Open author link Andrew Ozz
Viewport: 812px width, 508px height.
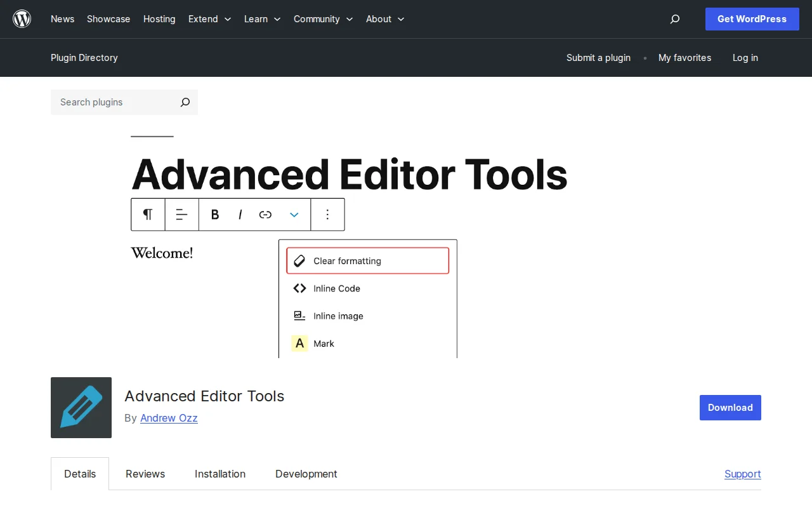point(169,418)
